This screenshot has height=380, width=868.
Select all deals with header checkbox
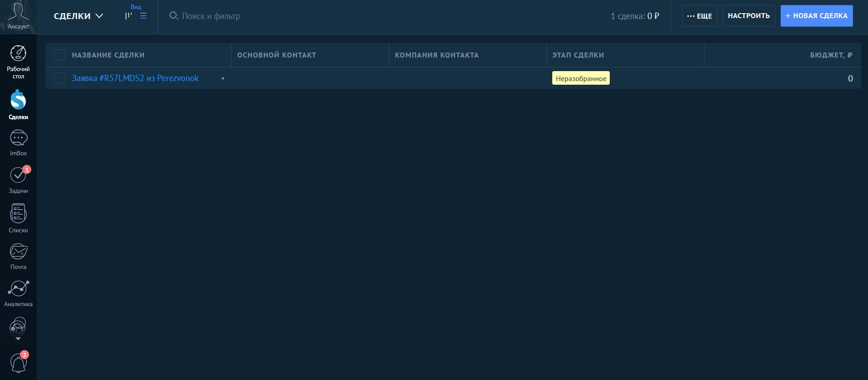click(x=59, y=55)
